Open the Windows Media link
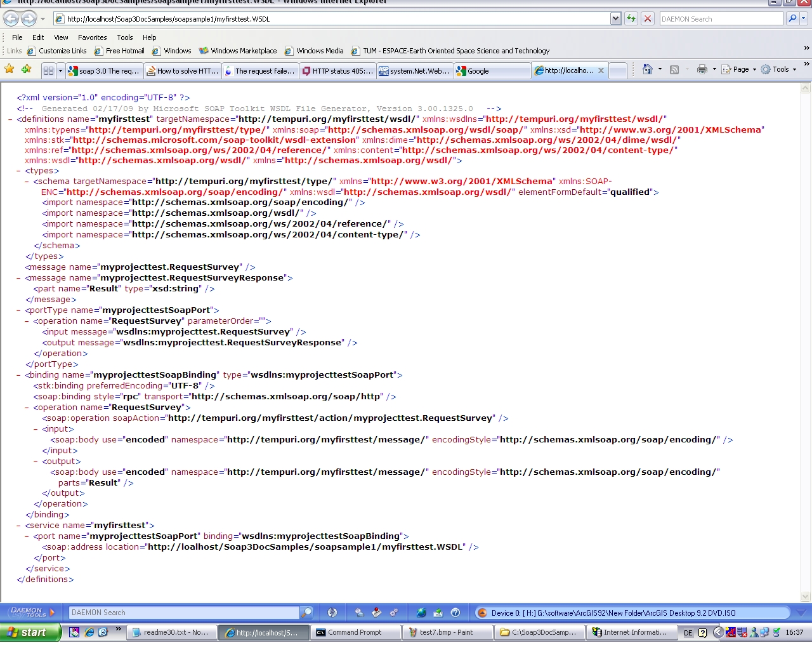This screenshot has height=650, width=812. coord(314,51)
